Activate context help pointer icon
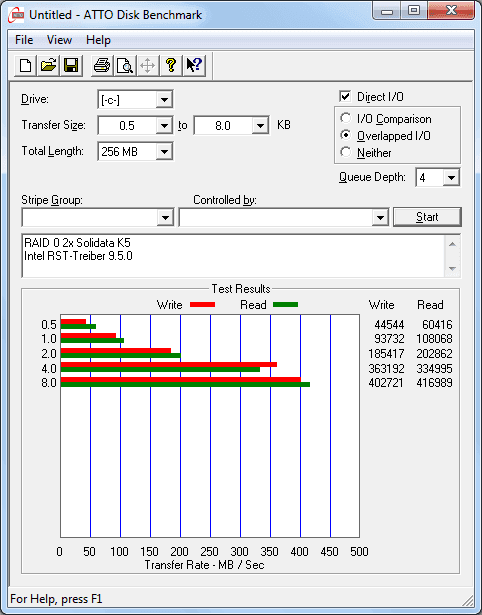The image size is (482, 615). [x=194, y=65]
